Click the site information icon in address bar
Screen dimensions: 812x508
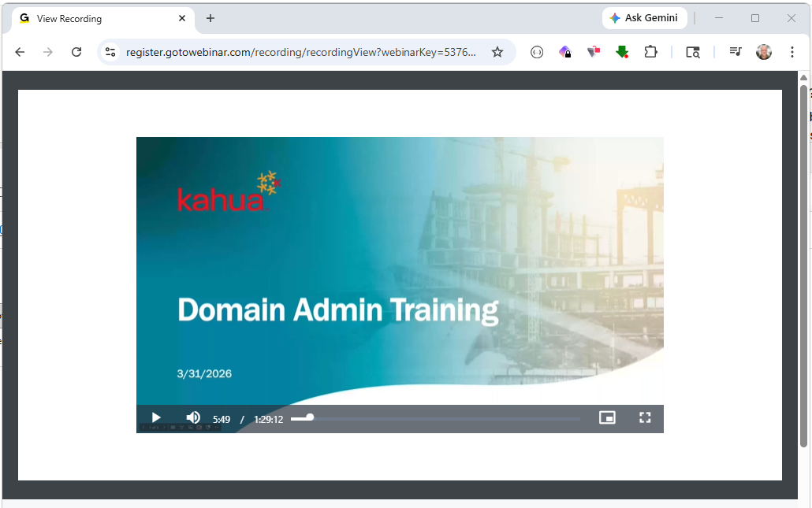click(x=110, y=52)
